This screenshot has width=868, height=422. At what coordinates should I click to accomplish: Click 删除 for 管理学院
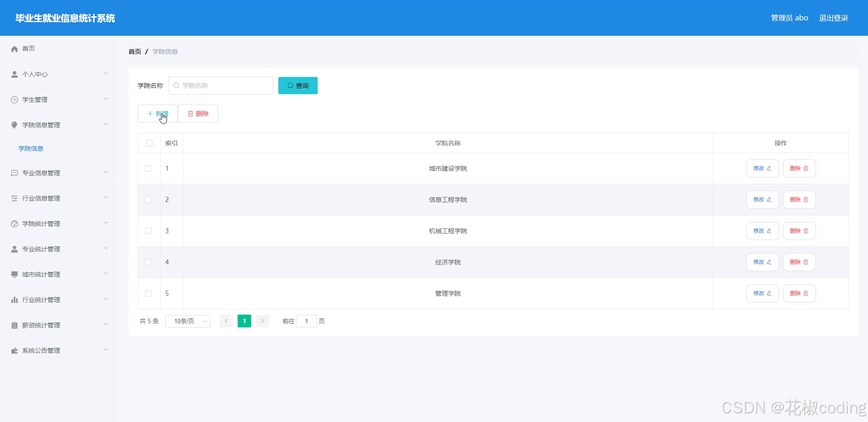799,293
